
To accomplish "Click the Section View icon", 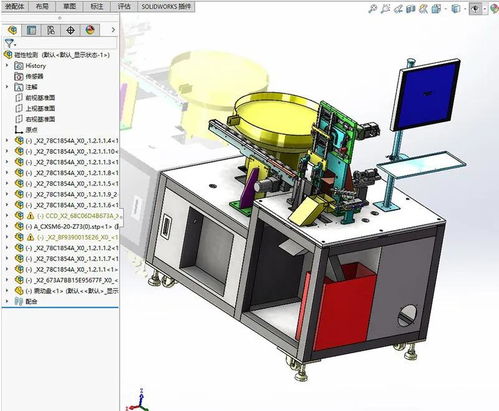I will click(411, 9).
